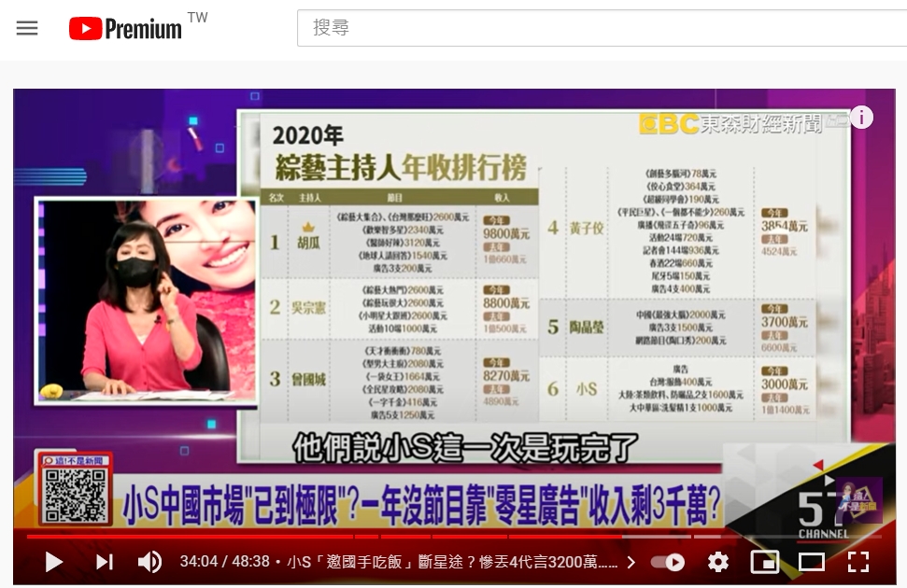Viewport: 907px width, 588px height.
Task: Mute the video volume
Action: [150, 562]
